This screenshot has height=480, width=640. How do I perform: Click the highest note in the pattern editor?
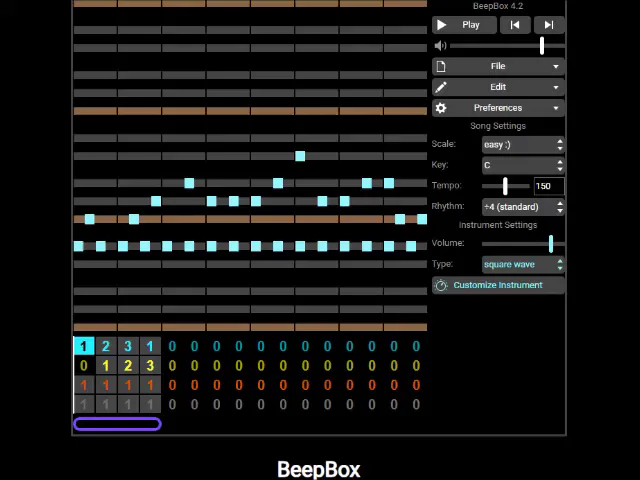[x=300, y=156]
